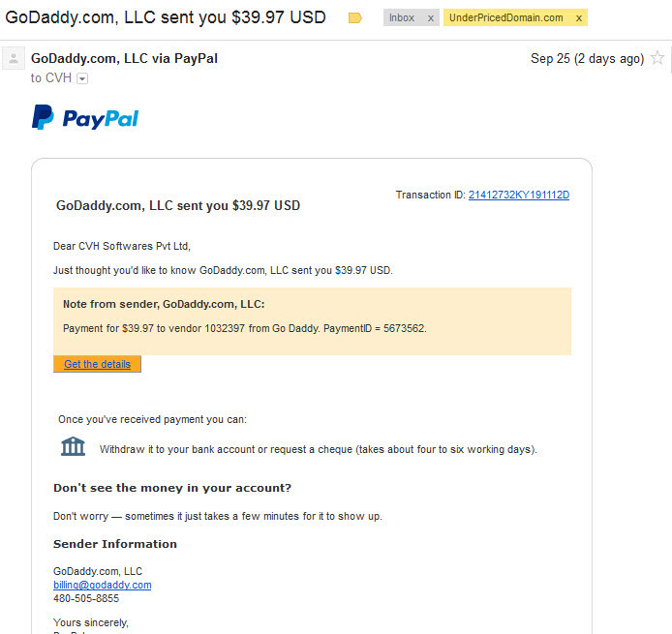Click the PayPal wordmark text
This screenshot has width=672, height=634.
[x=101, y=119]
